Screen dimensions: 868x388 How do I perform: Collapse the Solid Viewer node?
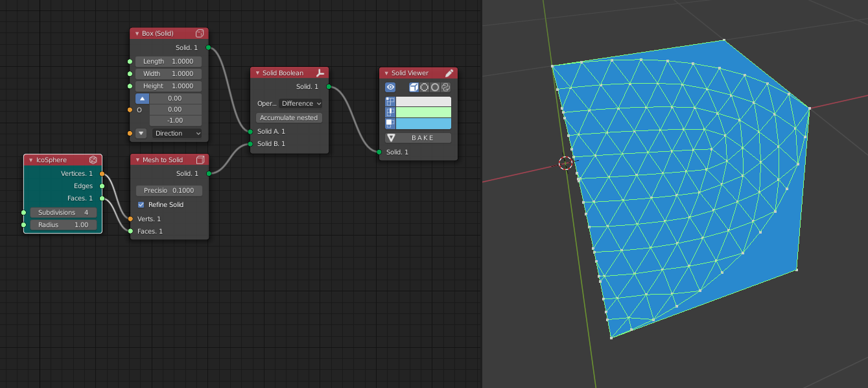[386, 73]
